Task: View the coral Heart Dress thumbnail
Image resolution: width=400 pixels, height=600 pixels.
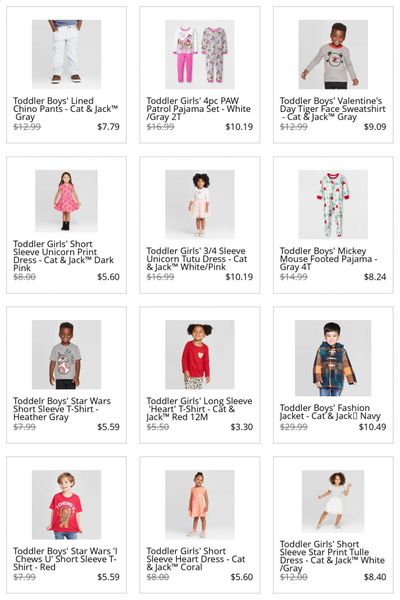Action: coord(199,504)
